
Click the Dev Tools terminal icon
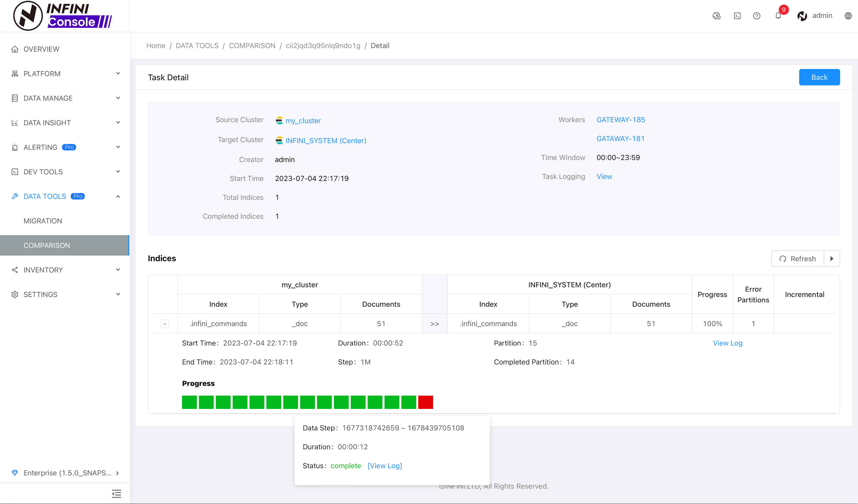click(x=15, y=171)
